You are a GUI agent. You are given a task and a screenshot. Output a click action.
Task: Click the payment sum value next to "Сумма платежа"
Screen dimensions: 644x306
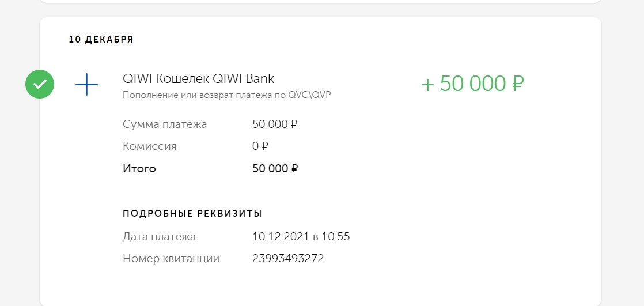pos(275,124)
